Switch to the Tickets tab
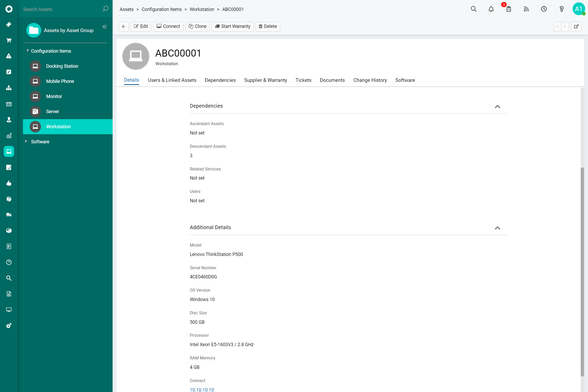Screen dimensions: 588x392 click(x=303, y=80)
